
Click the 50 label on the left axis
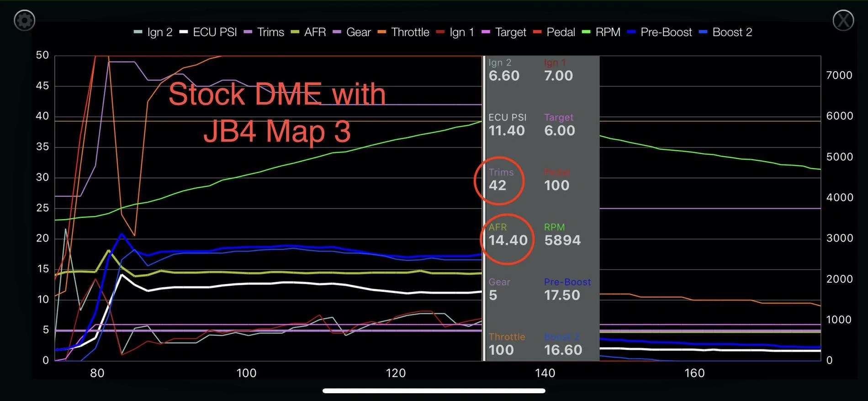click(x=42, y=55)
